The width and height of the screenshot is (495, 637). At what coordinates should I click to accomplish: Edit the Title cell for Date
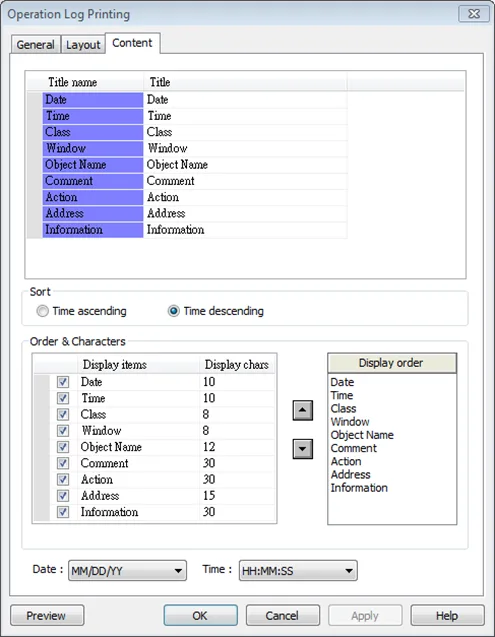click(x=245, y=100)
